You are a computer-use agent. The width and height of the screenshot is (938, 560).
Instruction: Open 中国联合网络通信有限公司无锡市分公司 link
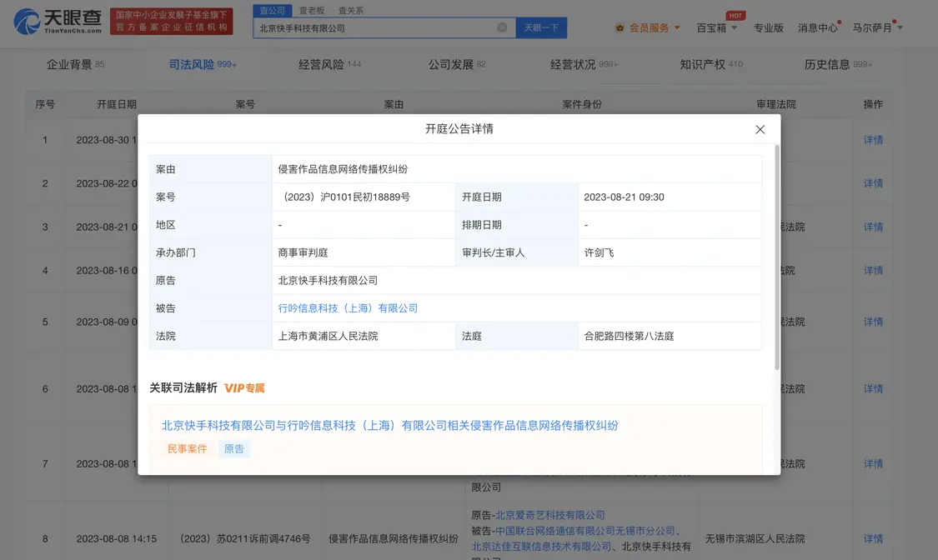pyautogui.click(x=584, y=531)
